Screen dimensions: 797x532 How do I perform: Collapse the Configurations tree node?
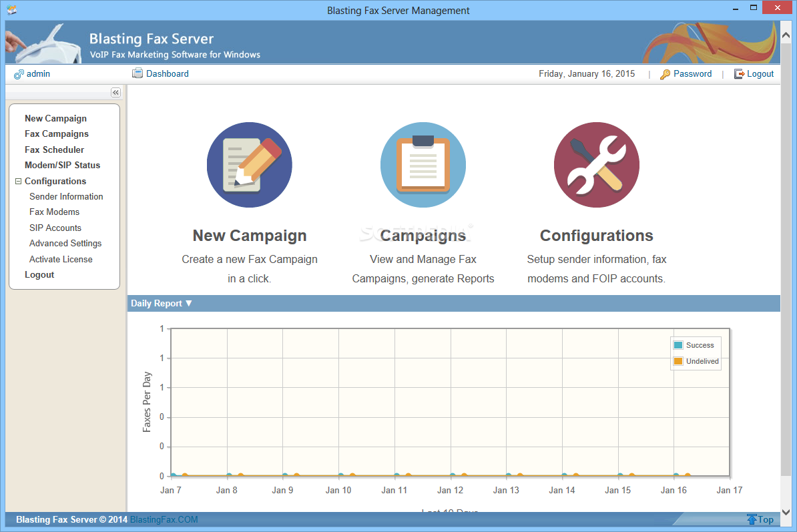pos(18,182)
